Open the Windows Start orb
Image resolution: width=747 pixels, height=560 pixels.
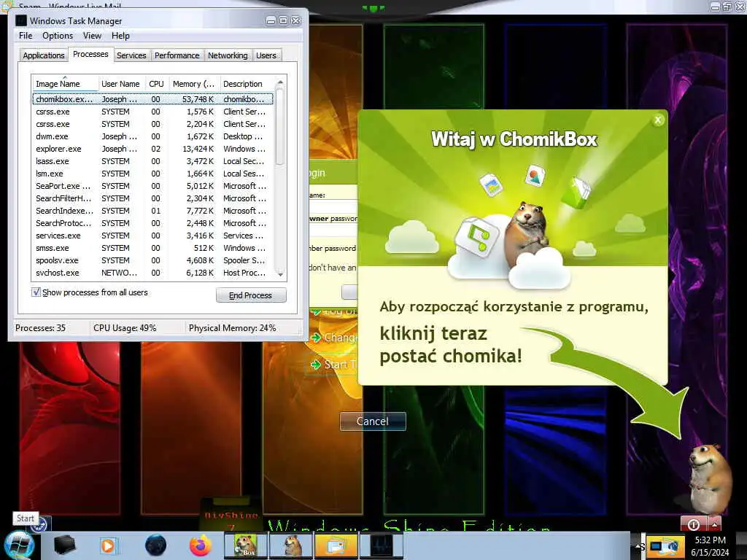18,545
